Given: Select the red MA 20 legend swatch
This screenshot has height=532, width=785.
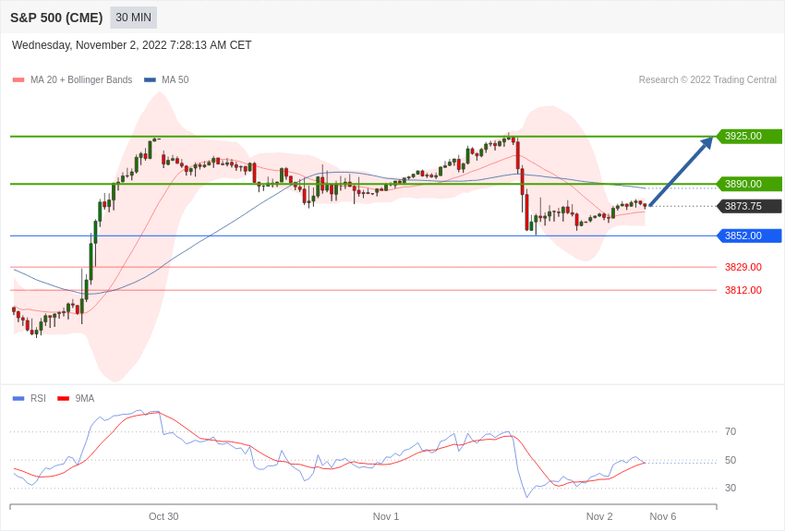Looking at the screenshot, I should pos(18,80).
